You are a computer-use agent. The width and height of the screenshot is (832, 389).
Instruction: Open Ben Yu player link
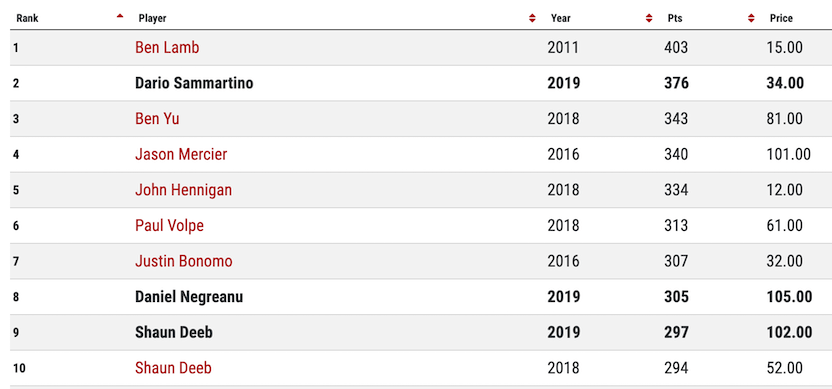point(157,118)
